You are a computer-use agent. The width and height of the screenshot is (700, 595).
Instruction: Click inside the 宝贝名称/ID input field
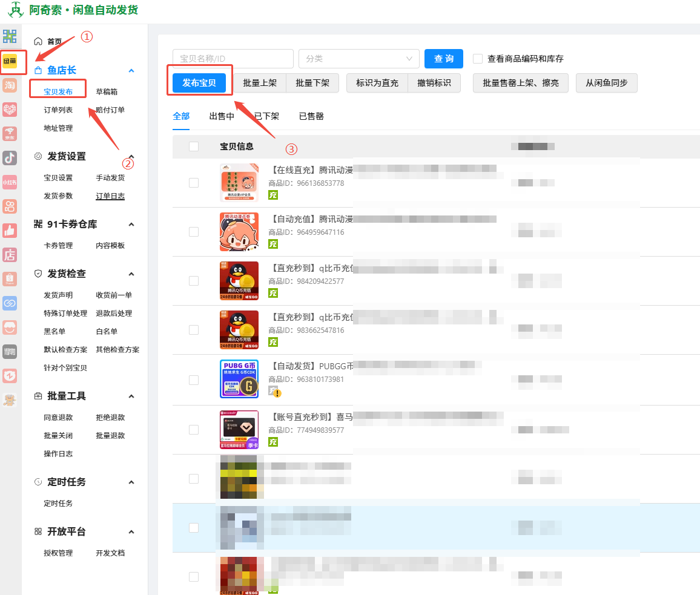(x=233, y=59)
